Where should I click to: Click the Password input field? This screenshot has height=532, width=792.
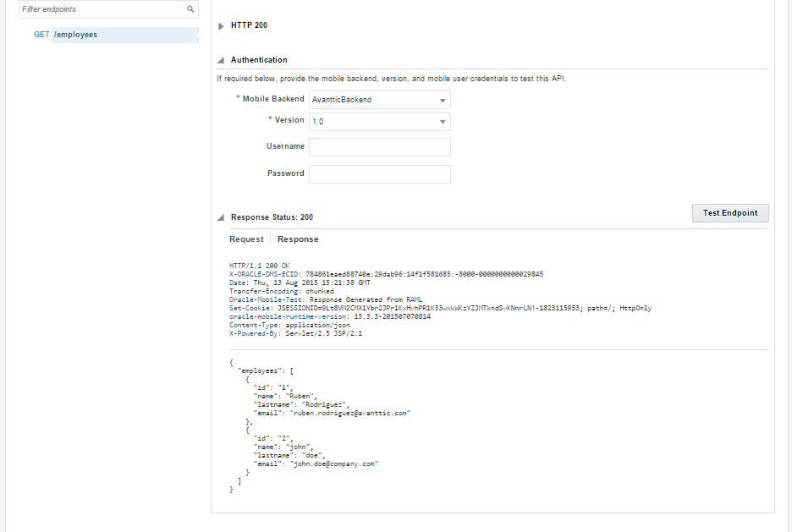tap(380, 174)
